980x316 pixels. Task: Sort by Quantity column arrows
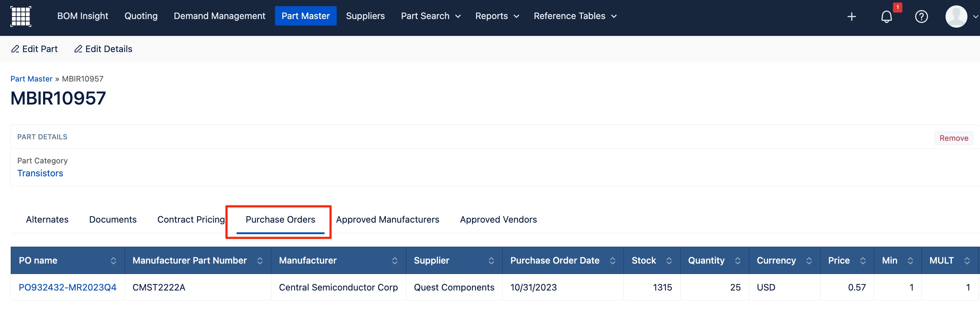738,260
